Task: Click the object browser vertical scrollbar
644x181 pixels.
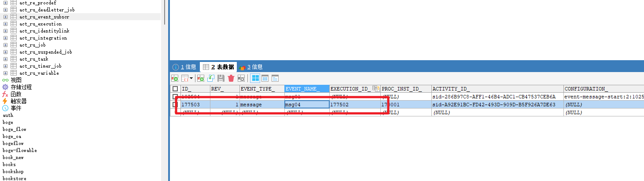Action: [165, 12]
